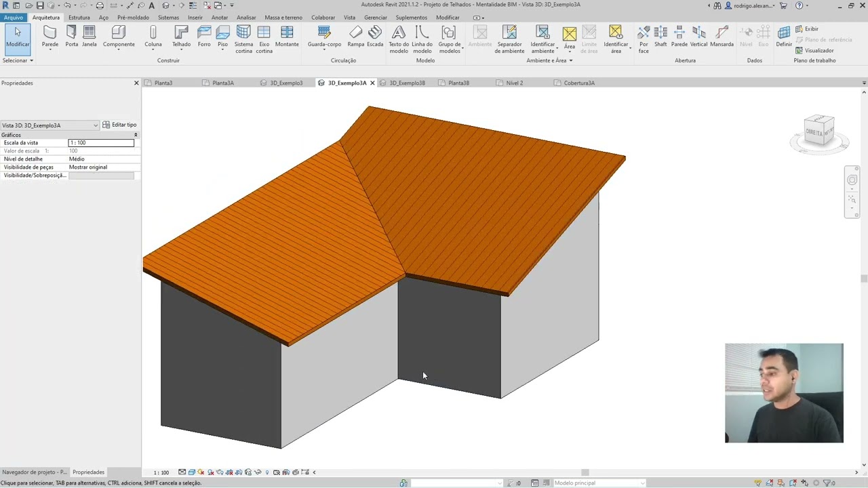Click the Escala da vista 1:100 field
Image resolution: width=868 pixels, height=488 pixels.
tap(101, 143)
